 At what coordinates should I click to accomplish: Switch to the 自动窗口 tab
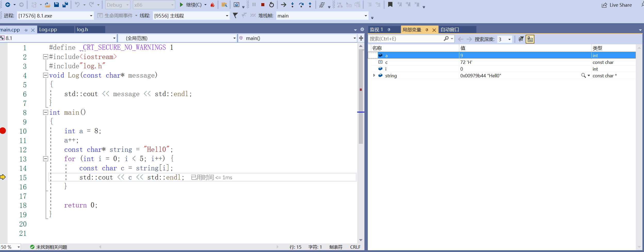pos(450,29)
